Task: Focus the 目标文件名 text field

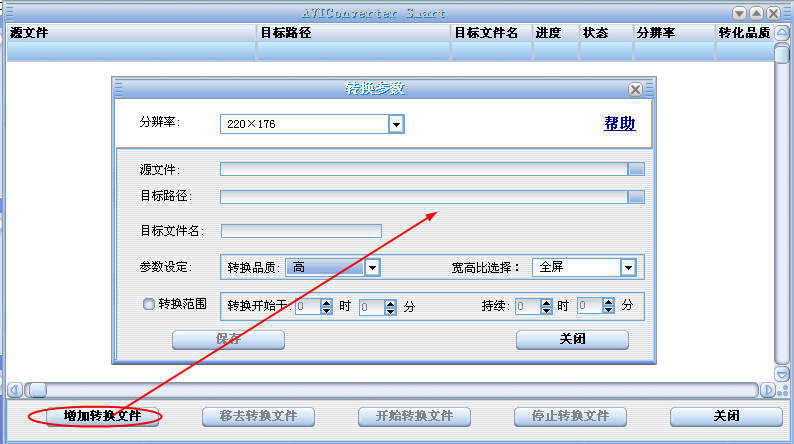Action: pos(301,231)
